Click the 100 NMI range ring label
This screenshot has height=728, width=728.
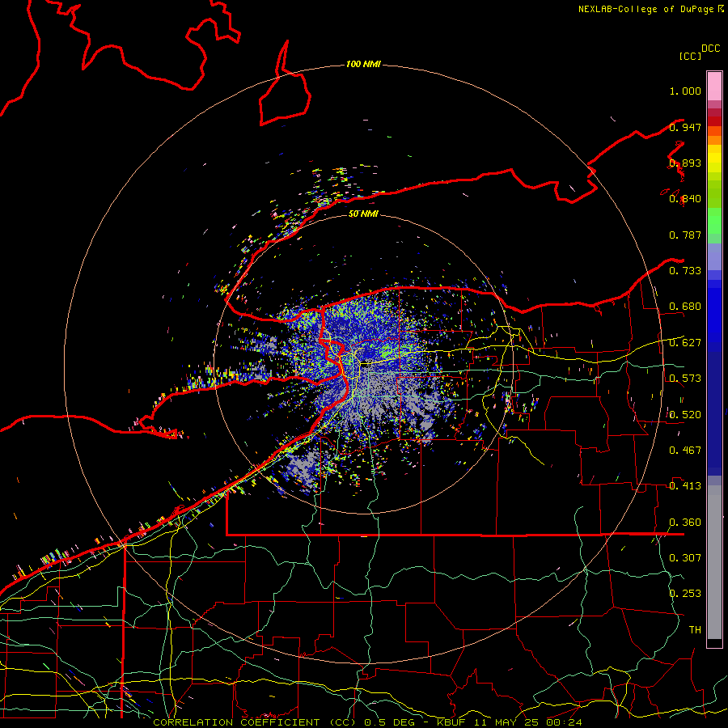point(363,64)
